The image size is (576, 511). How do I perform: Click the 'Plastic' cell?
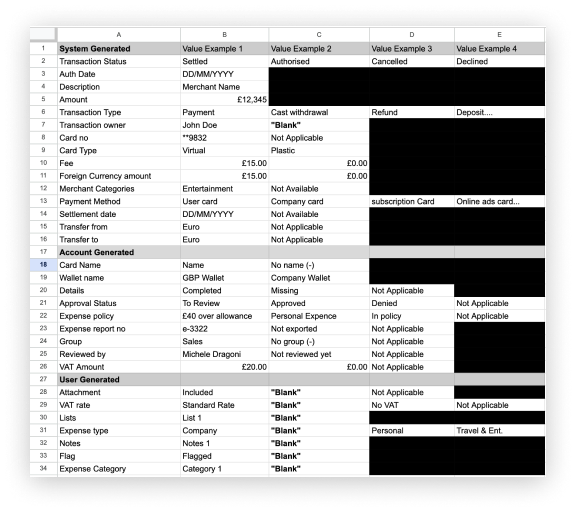[319, 151]
